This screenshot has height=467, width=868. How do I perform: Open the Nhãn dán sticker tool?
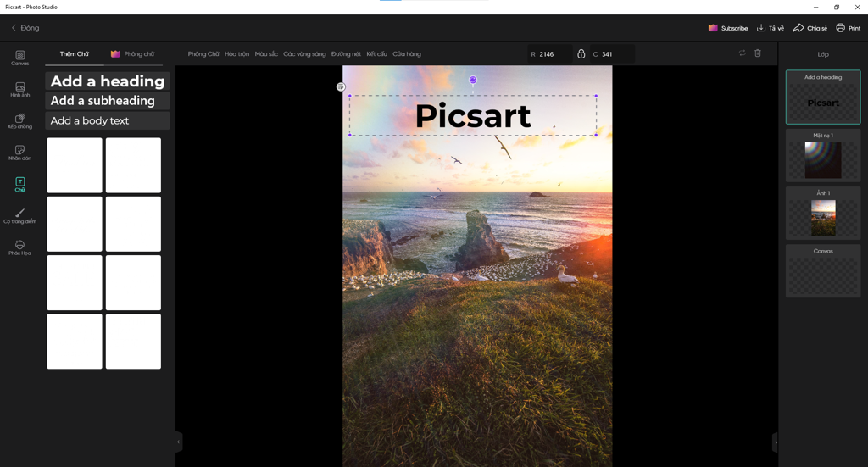tap(20, 153)
